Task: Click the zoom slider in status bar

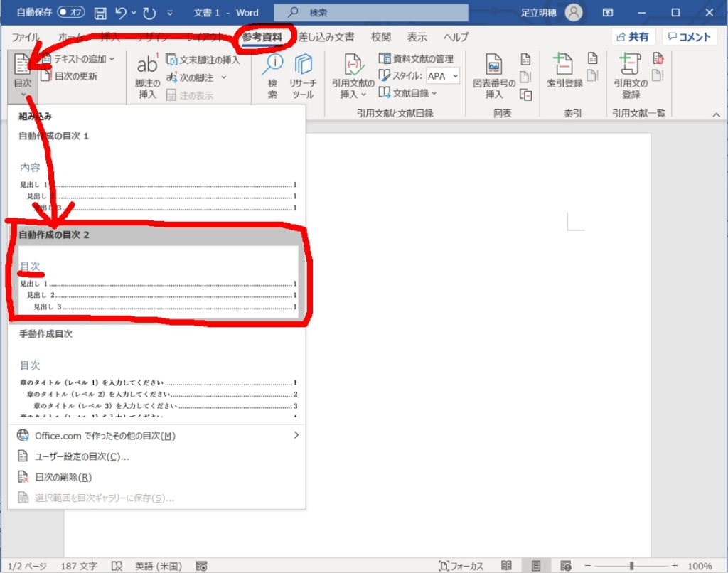Action: [x=631, y=566]
